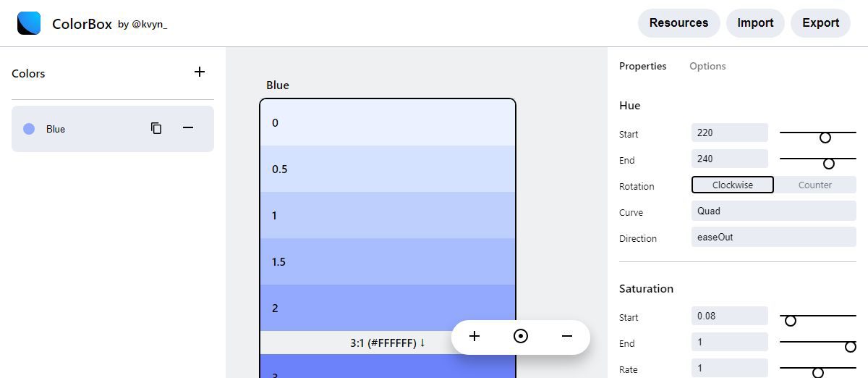This screenshot has width=868, height=378.
Task: Zoom out with the floating minus icon
Action: click(x=567, y=336)
